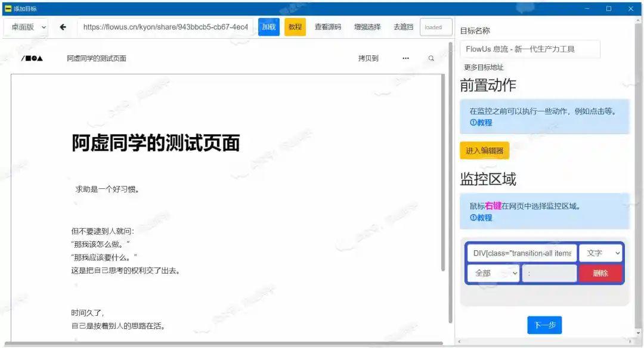Click the blue 加载 button
Viewport: 644px width, 348px height.
click(268, 27)
